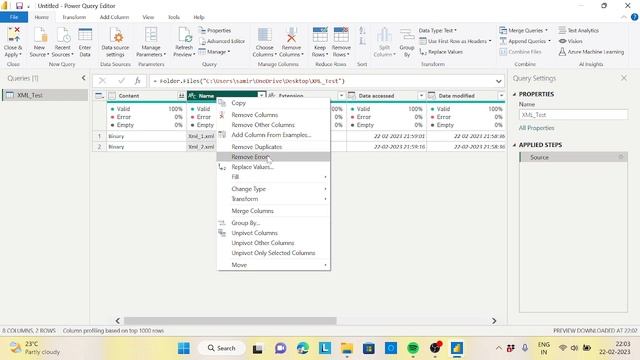The width and height of the screenshot is (640, 360).
Task: Click the taskbar Search box
Action: click(x=222, y=348)
